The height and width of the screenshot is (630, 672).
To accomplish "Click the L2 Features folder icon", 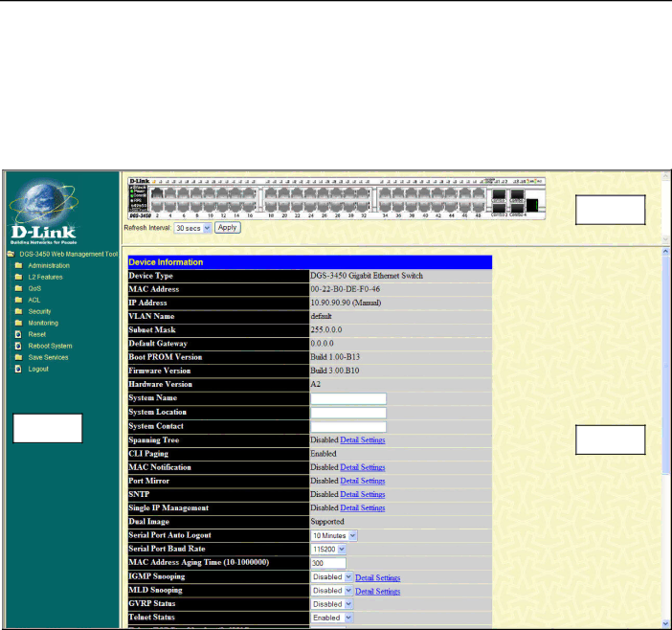I will (18, 278).
